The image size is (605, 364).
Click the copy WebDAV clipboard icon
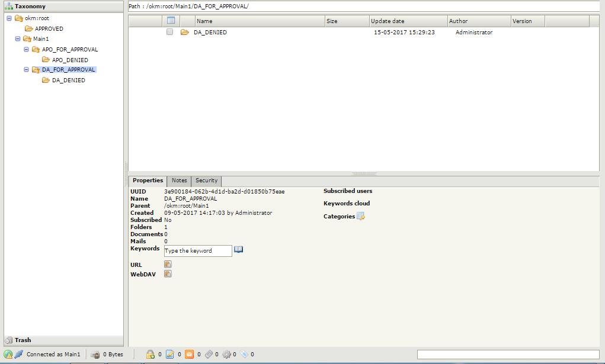pos(168,274)
